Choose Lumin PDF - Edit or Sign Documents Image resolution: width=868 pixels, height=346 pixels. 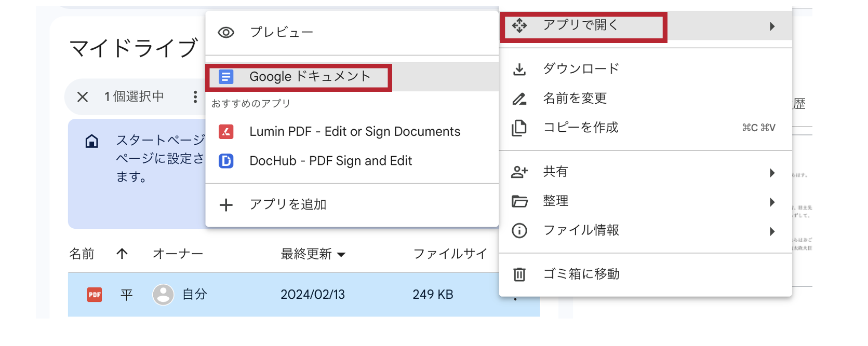point(352,132)
